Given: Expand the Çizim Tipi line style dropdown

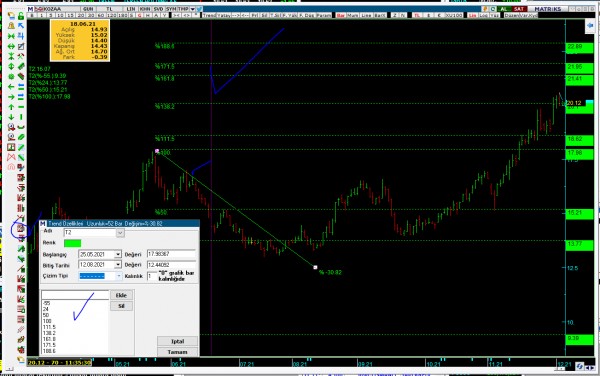Looking at the screenshot, I should 119,276.
